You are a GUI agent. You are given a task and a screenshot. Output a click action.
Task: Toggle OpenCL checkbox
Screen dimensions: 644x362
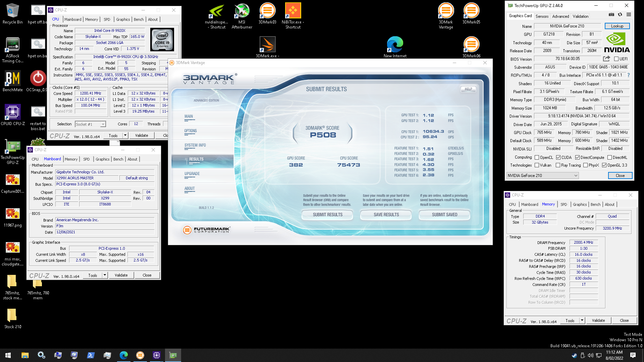(537, 158)
